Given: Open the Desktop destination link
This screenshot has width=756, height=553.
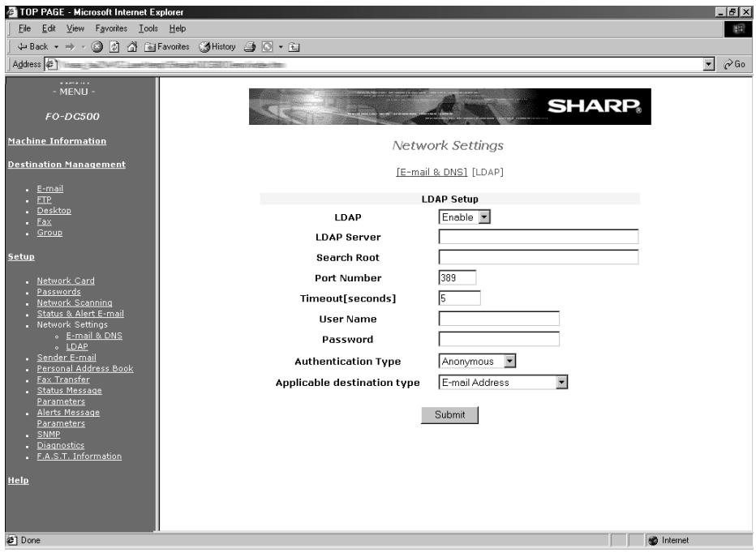Looking at the screenshot, I should click(54, 211).
